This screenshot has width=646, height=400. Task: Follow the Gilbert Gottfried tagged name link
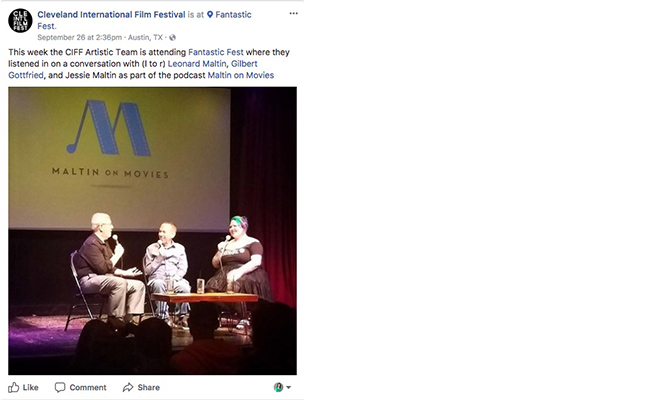point(133,70)
